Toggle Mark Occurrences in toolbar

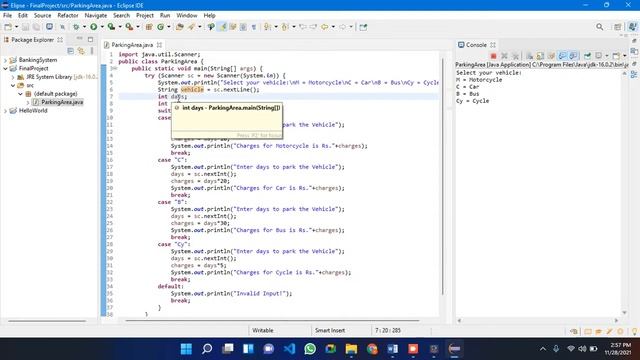tap(222, 27)
